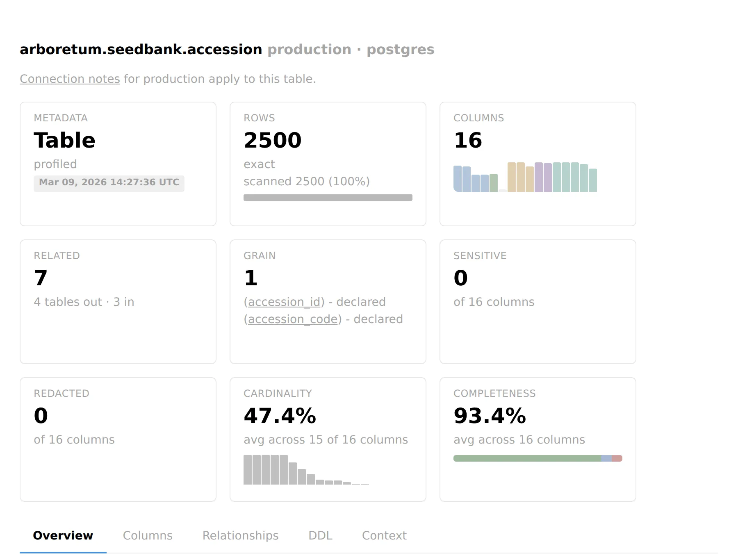The width and height of the screenshot is (738, 560).
Task: Click the cardinality histogram chart
Action: (306, 470)
